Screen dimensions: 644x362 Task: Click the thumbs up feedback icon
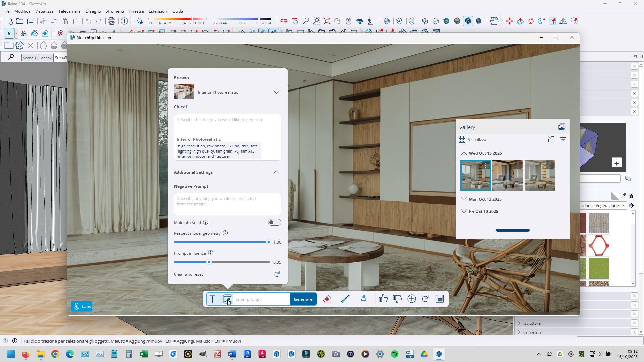tap(383, 299)
